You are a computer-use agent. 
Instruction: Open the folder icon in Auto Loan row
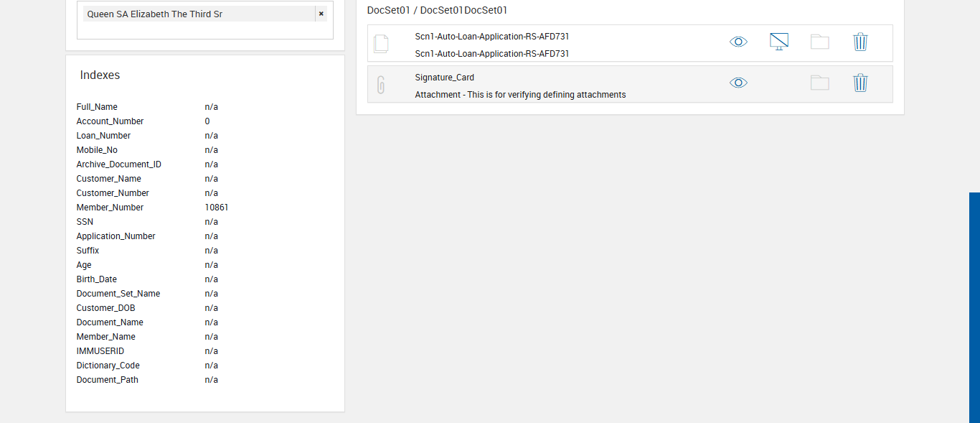pyautogui.click(x=819, y=42)
